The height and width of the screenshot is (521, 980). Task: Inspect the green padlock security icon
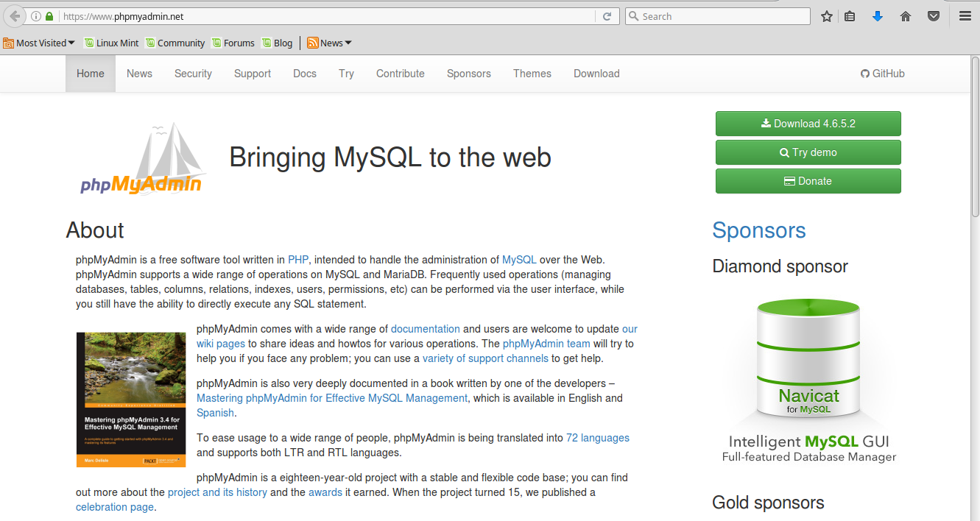(49, 16)
